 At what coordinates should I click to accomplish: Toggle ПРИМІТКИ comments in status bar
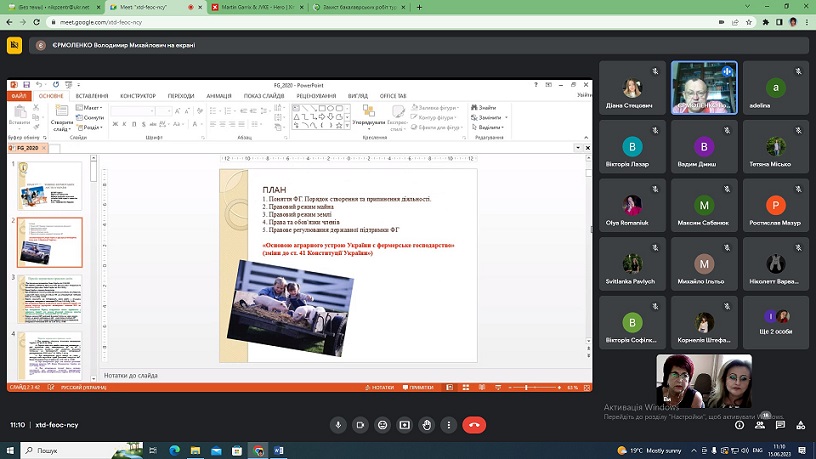pos(418,388)
